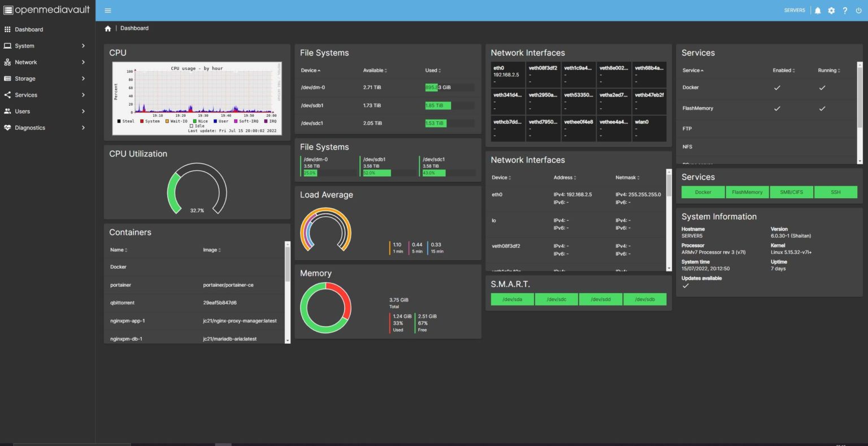Go to home via house icon
Image resolution: width=868 pixels, height=446 pixels.
pos(108,28)
